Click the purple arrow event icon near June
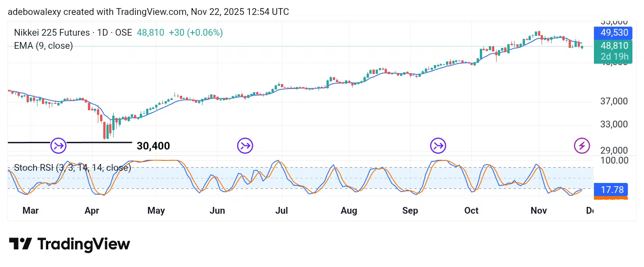This screenshot has height=267, width=644. point(245,145)
